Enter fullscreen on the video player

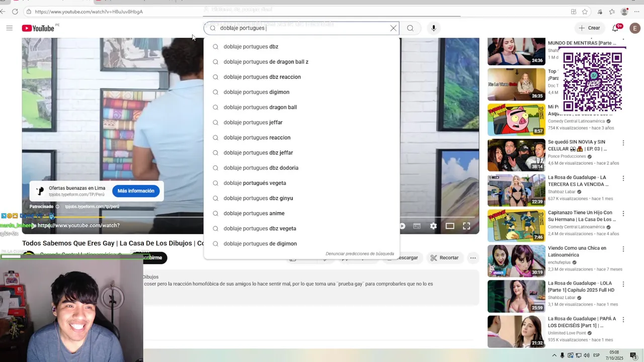pyautogui.click(x=466, y=226)
